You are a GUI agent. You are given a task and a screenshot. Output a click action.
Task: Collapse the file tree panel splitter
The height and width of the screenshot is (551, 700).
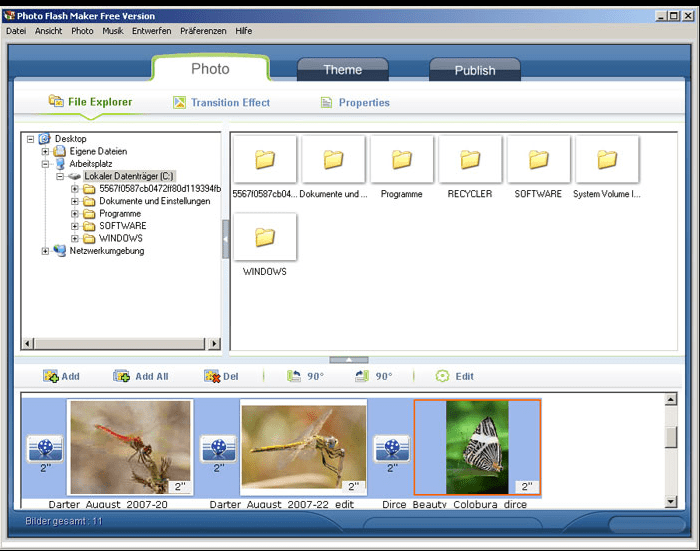tap(225, 239)
